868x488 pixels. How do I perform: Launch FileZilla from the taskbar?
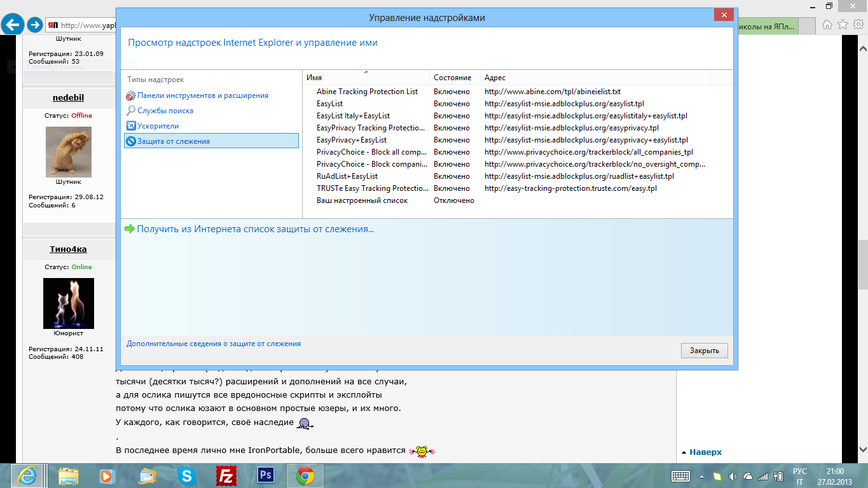pyautogui.click(x=226, y=475)
